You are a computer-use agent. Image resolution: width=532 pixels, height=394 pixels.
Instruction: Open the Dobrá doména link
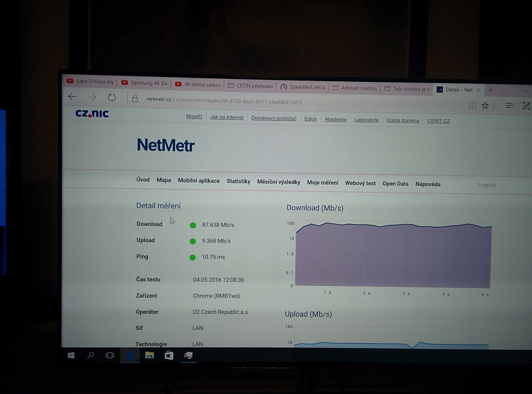click(x=403, y=120)
